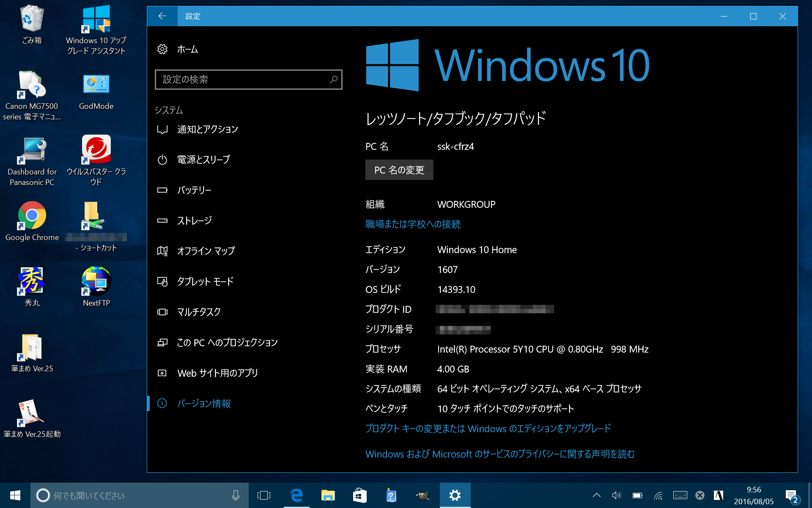Click the Windows 10 Home edition text
This screenshot has height=508, width=812.
[477, 250]
